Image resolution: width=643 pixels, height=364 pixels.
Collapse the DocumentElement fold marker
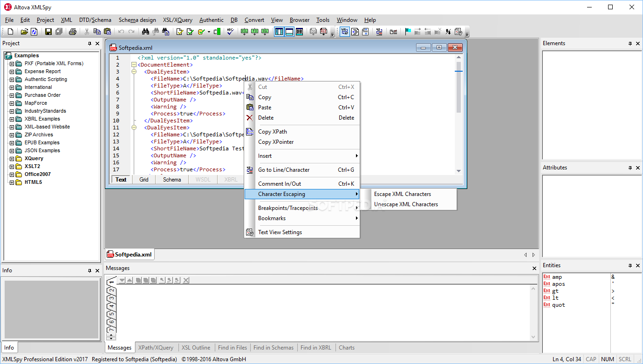(x=134, y=65)
